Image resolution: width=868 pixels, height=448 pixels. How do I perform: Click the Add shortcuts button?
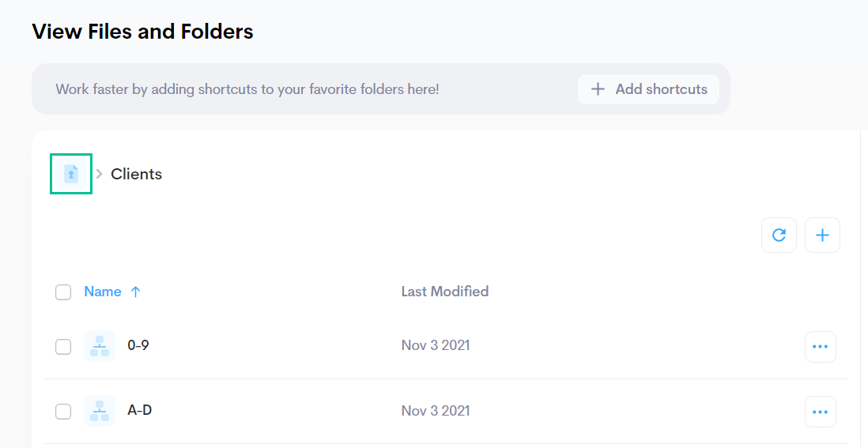coord(649,89)
